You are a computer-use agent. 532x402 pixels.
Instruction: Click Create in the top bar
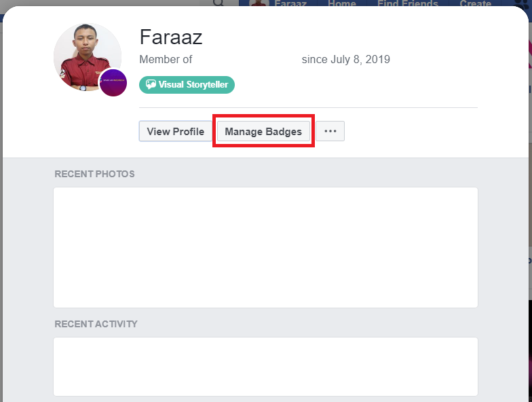tap(475, 3)
